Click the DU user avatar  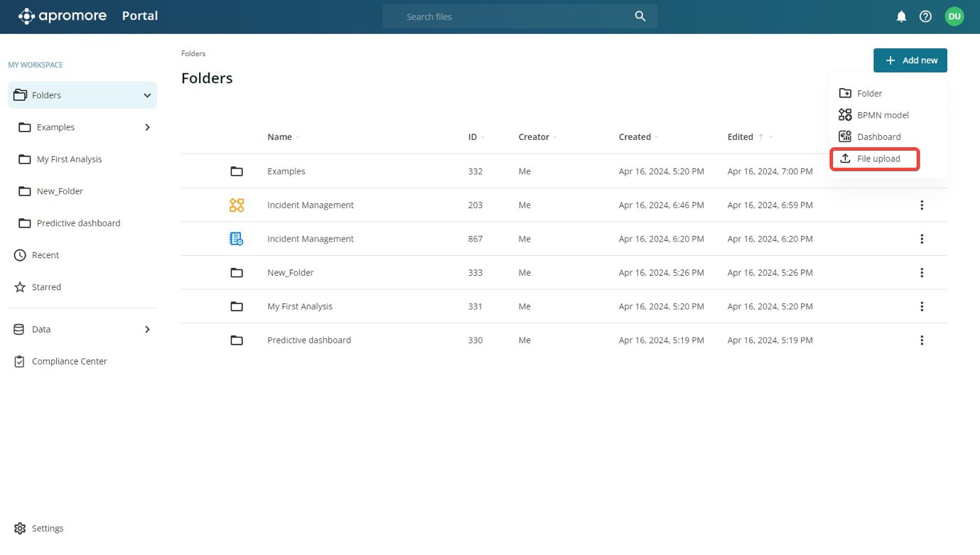(x=954, y=16)
